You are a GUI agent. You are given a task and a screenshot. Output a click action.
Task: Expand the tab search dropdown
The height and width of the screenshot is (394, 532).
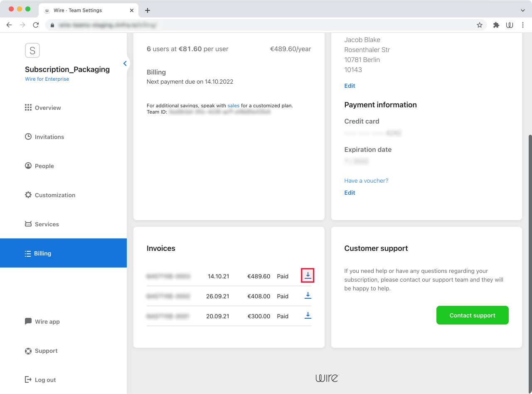523,10
